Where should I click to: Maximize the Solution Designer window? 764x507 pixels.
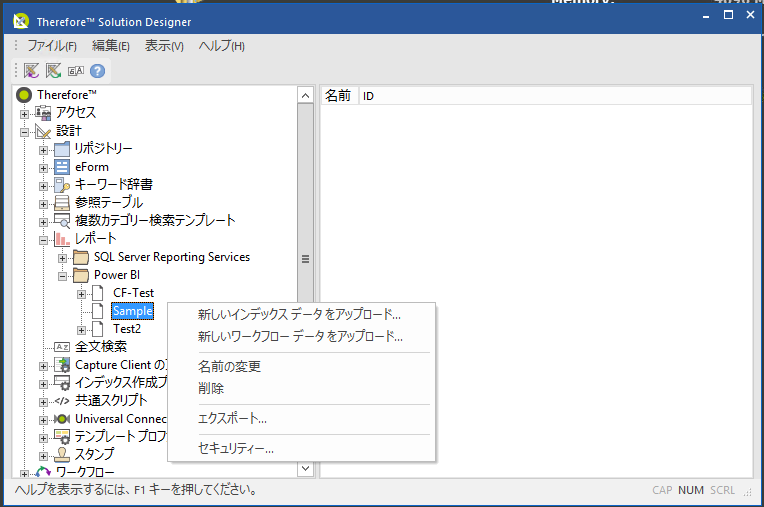click(728, 15)
